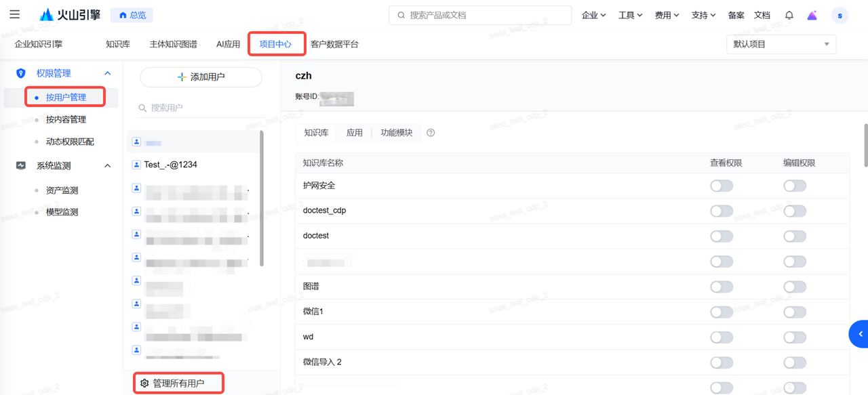Screen dimensions: 868x395
Task: Click the 权限管理 shield icon
Action: (21, 73)
